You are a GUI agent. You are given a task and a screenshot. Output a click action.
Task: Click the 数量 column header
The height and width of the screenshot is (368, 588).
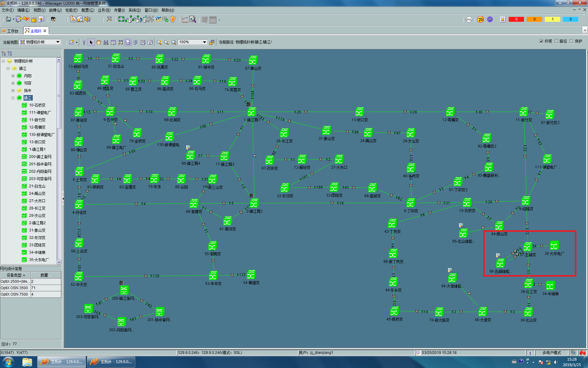(x=46, y=275)
